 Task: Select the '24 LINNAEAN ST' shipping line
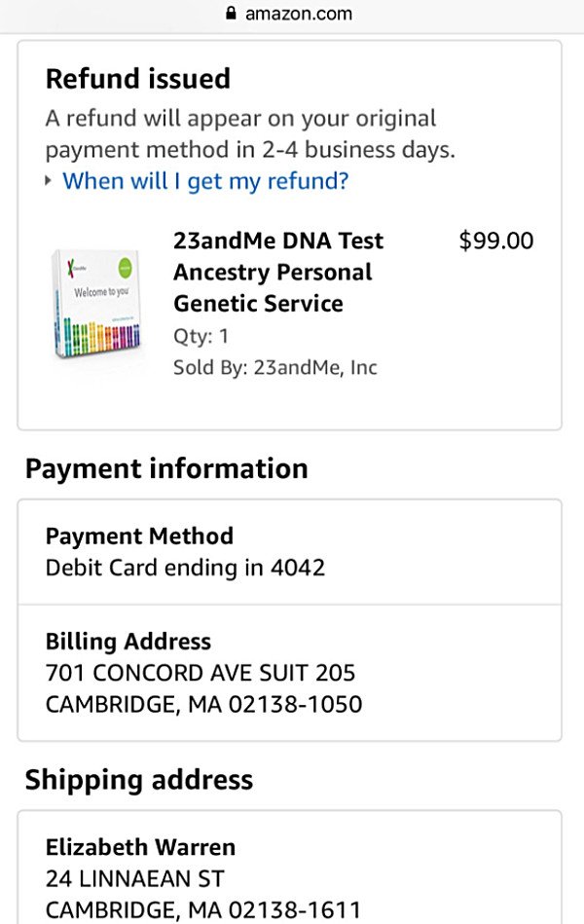click(x=135, y=878)
